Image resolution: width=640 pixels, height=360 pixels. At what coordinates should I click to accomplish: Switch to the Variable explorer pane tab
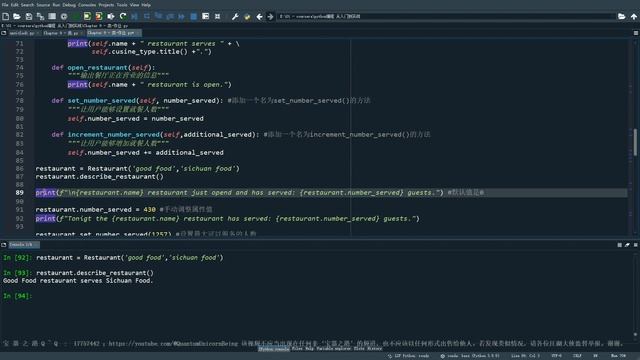pos(333,349)
